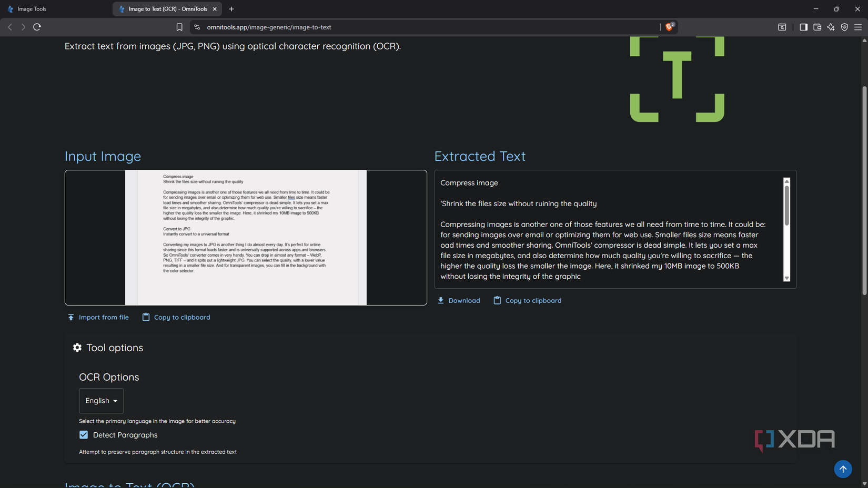This screenshot has height=488, width=868.
Task: Click the upload icon beside Import from file
Action: (71, 317)
